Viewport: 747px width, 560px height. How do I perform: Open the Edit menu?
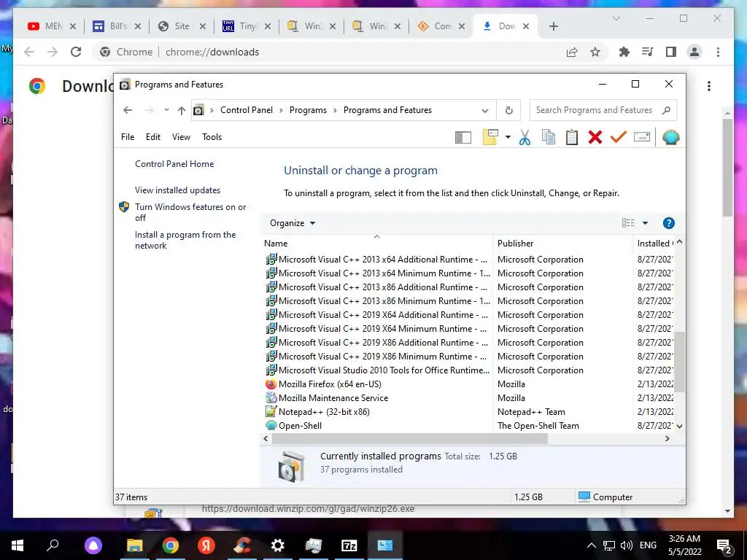point(153,136)
